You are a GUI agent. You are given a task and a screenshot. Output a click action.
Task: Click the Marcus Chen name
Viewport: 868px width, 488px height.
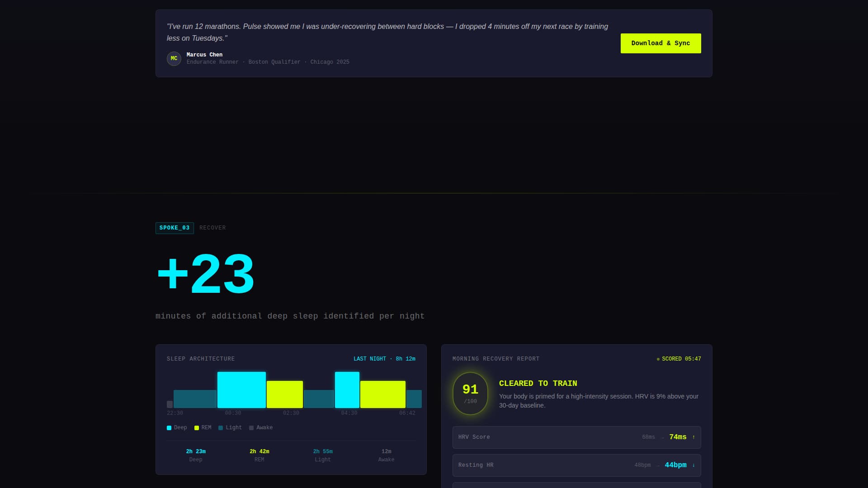point(204,55)
